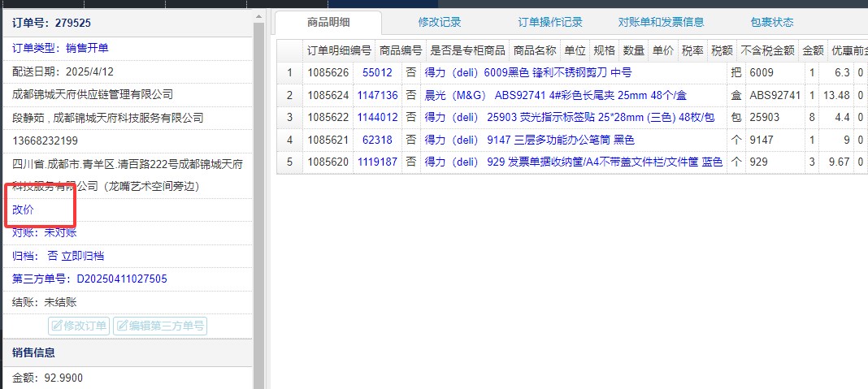Open the 晨光 ABS92741 彩色长尾夹 product link
Viewport: 868px width, 389px height.
pyautogui.click(x=555, y=95)
